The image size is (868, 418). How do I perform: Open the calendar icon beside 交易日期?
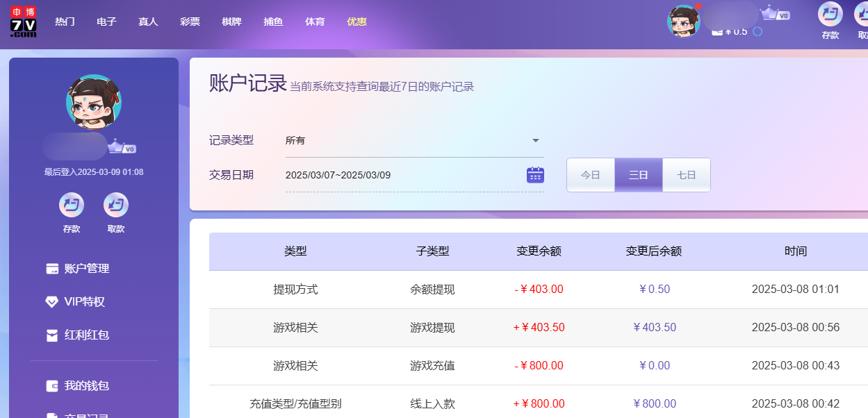tap(534, 174)
